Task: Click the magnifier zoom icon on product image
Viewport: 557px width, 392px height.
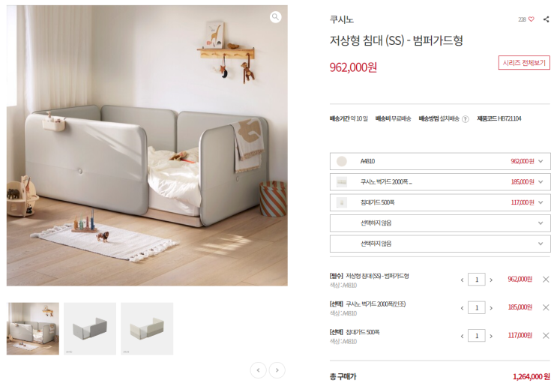Action: pos(275,16)
